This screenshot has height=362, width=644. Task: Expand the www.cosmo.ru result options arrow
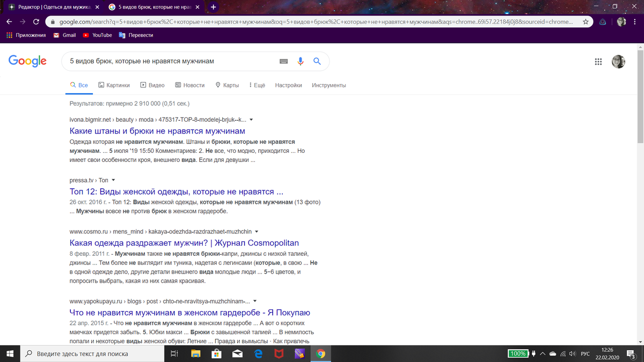[x=257, y=232]
